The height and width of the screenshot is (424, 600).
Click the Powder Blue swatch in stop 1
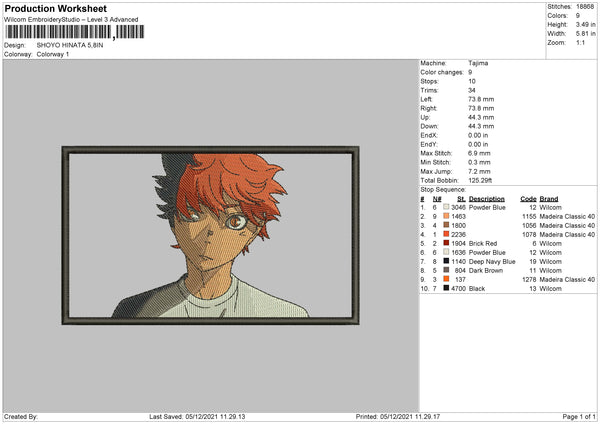click(x=446, y=207)
